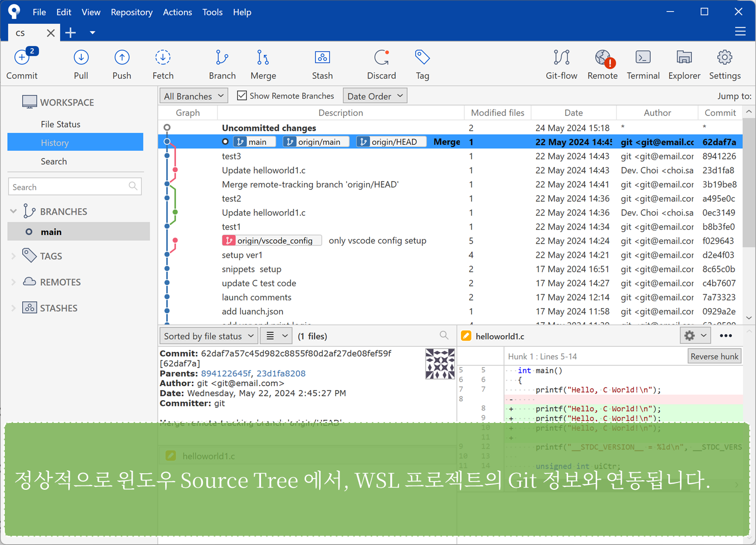
Task: Open the hamburger menu at top right
Action: pos(740,31)
